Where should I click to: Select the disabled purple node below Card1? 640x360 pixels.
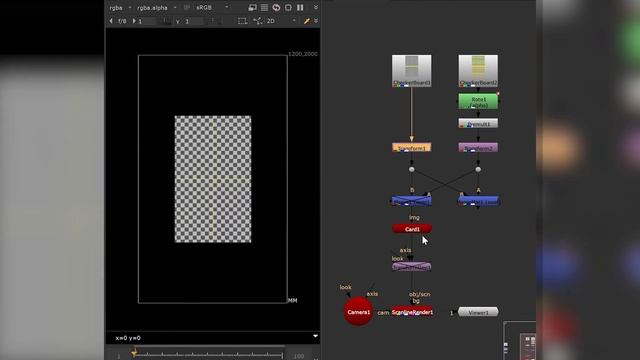click(411, 267)
